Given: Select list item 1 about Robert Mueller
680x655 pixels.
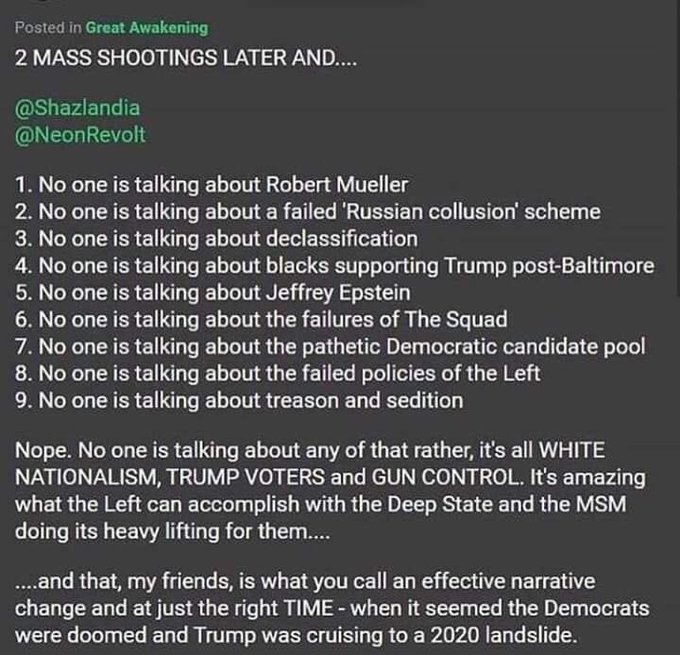Looking at the screenshot, I should 212,183.
